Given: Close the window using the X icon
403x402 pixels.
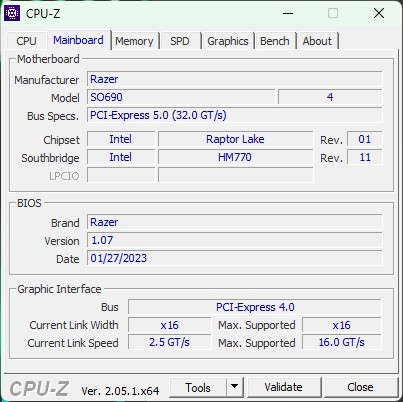Looking at the screenshot, I should 379,13.
